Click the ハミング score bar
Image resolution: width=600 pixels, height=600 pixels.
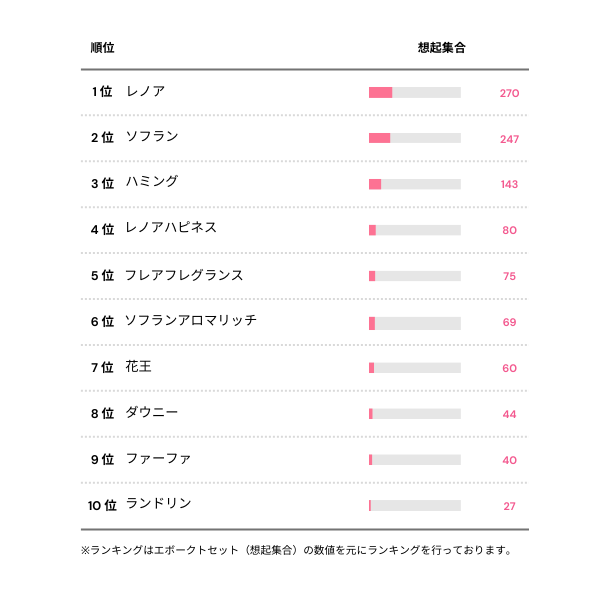coord(376,184)
